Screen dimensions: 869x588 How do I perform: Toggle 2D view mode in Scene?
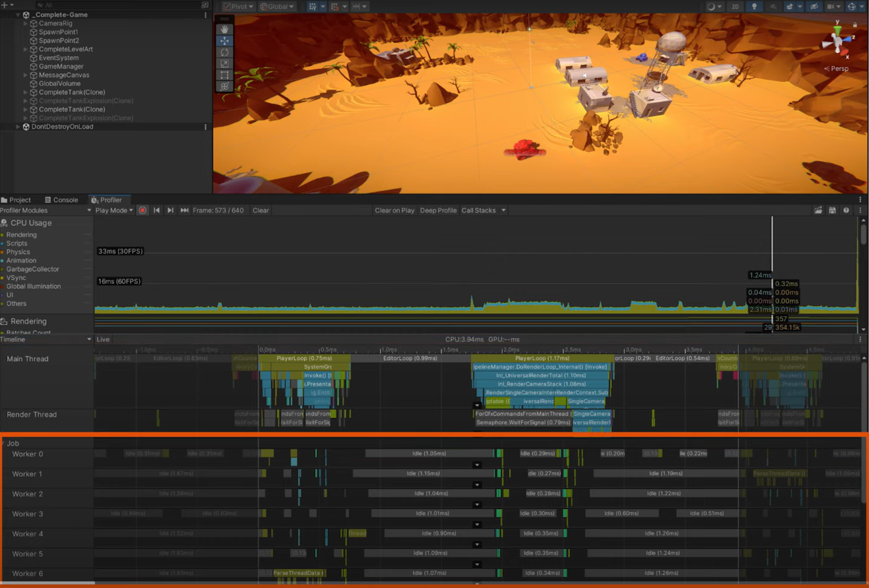point(735,7)
